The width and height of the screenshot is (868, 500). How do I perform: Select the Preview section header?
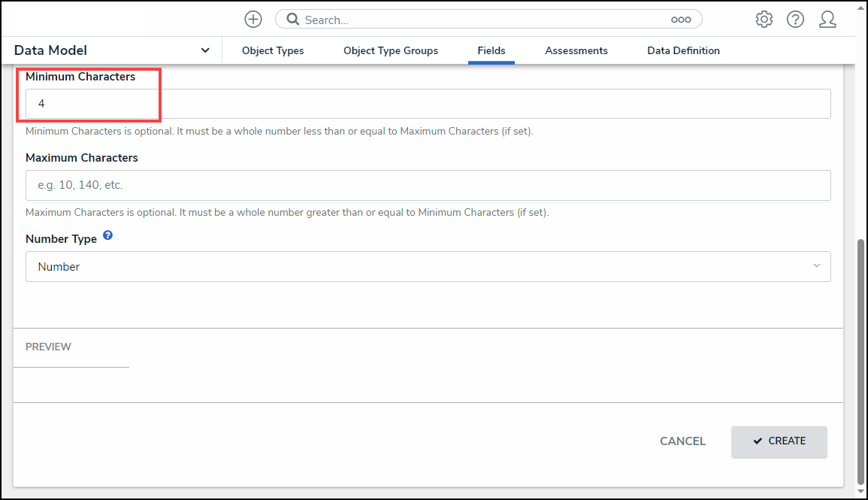(x=49, y=347)
